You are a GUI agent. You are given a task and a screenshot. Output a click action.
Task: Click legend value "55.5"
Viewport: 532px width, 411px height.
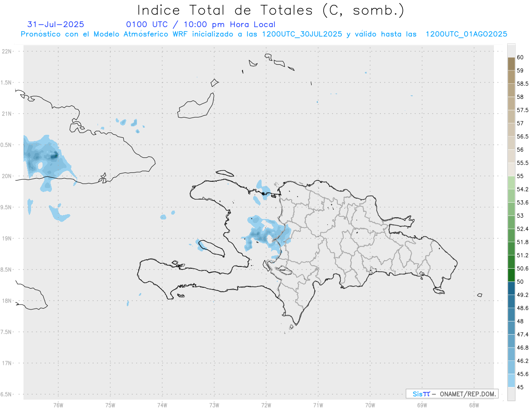tap(522, 163)
